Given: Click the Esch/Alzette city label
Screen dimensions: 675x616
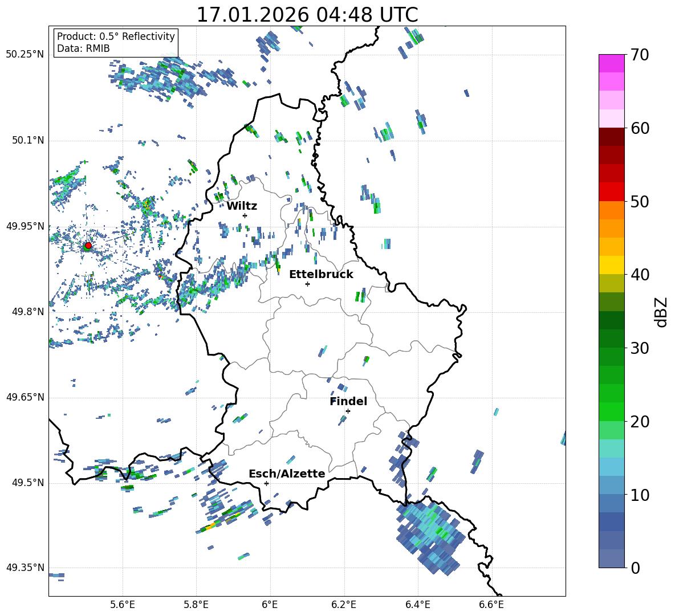Looking at the screenshot, I should (287, 474).
